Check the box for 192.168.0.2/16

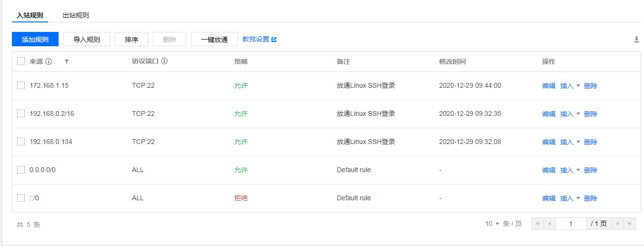(21, 113)
